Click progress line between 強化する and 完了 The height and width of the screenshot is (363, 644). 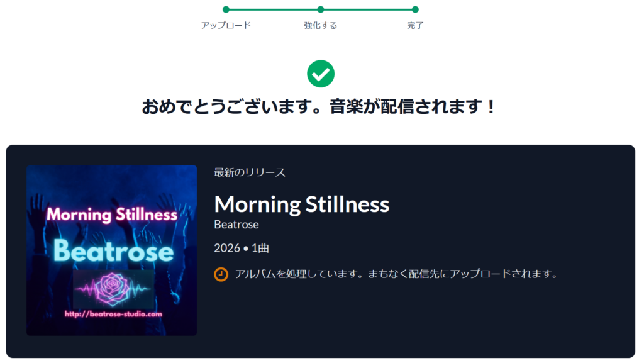(x=368, y=9)
